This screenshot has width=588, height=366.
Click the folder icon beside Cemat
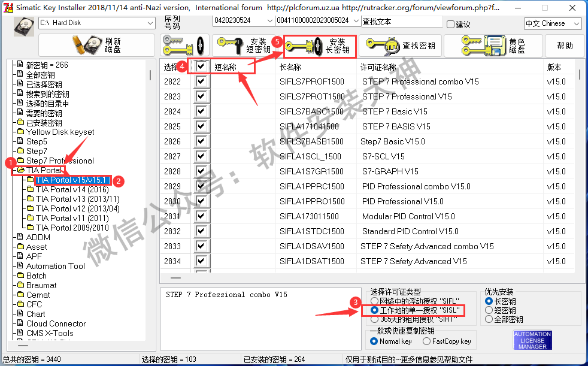pyautogui.click(x=20, y=294)
